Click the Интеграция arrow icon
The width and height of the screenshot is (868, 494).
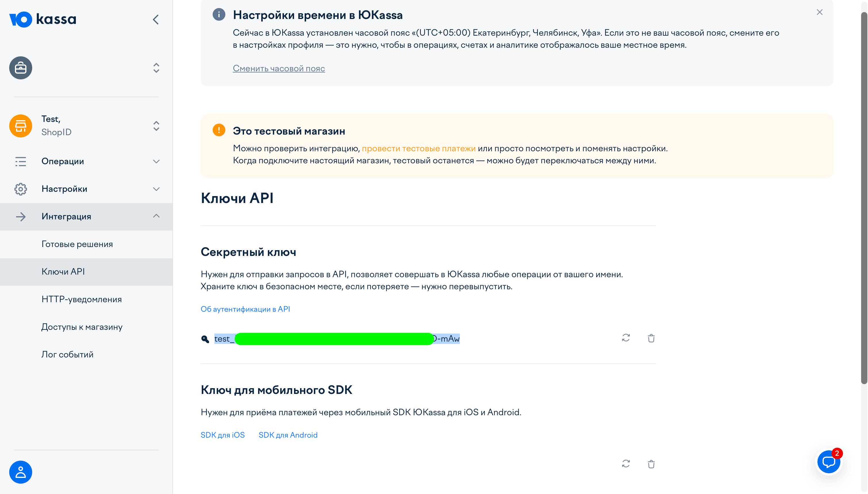point(20,217)
